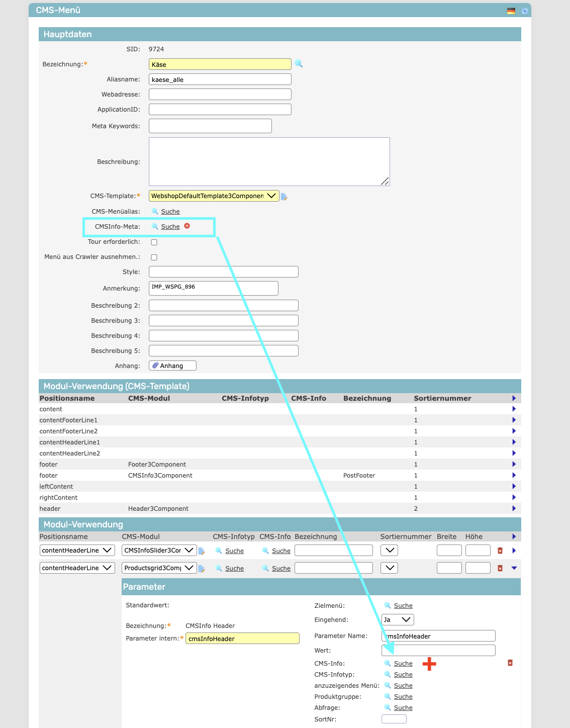Click the red add icon beside CMSInfo-Meta
Screen dimensions: 570x728
point(187,226)
